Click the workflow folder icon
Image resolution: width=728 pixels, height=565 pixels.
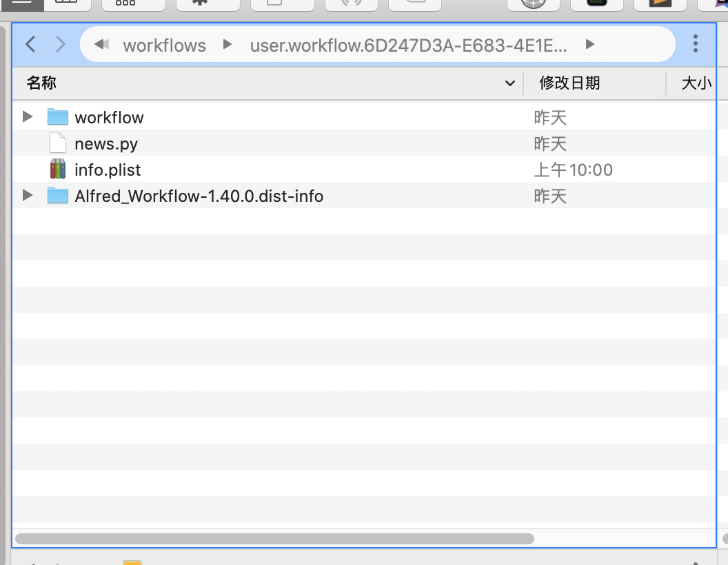point(58,117)
